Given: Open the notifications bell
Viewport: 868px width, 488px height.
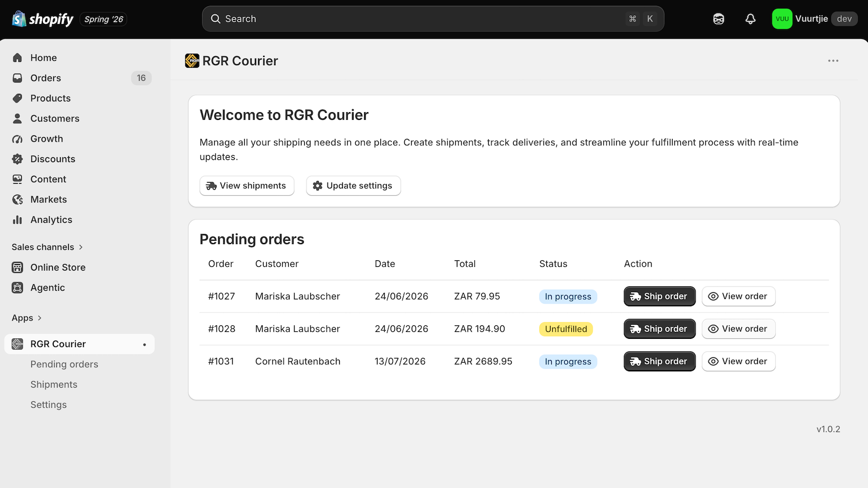Looking at the screenshot, I should point(750,19).
